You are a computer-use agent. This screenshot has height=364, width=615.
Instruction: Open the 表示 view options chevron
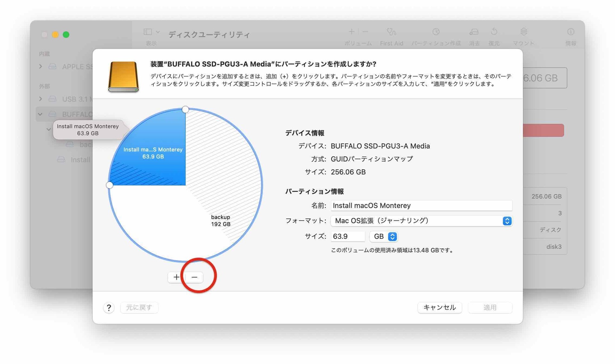pos(158,32)
